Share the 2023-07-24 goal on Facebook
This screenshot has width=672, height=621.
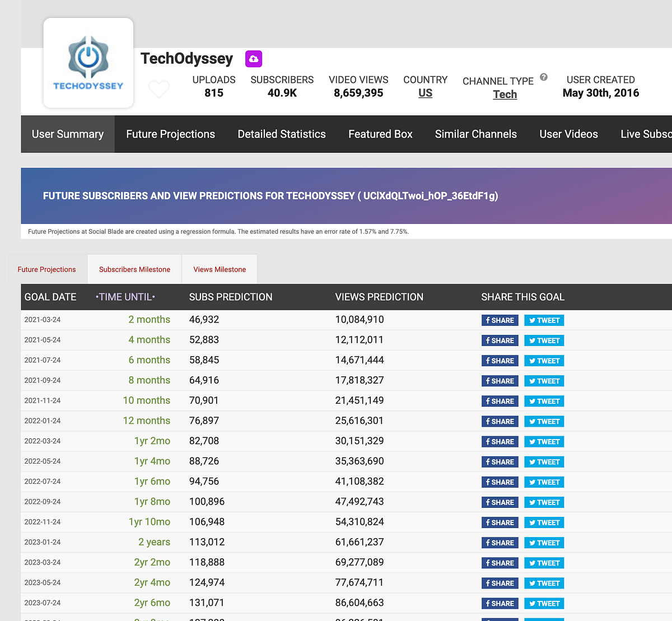(500, 603)
